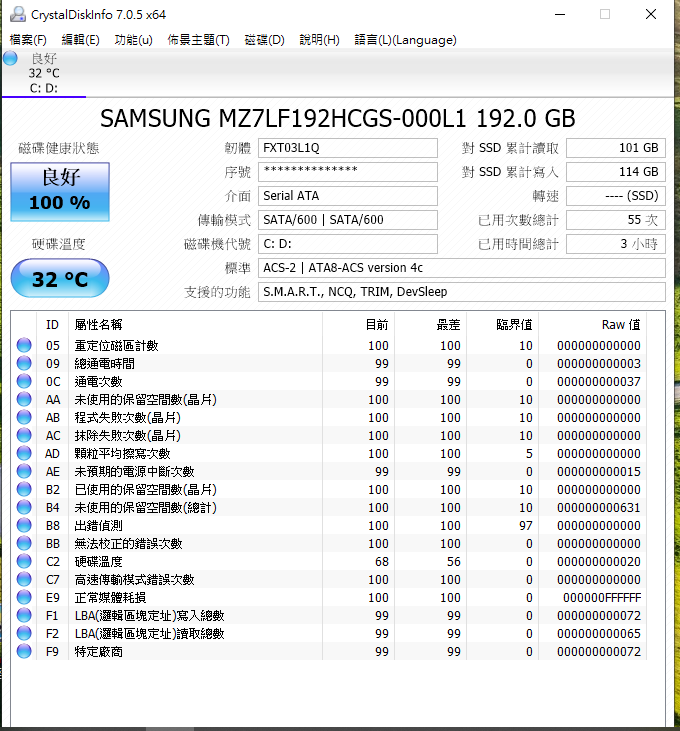Click the 韌體 firmware field FXT03L1Q
This screenshot has height=731, width=680.
click(x=347, y=148)
